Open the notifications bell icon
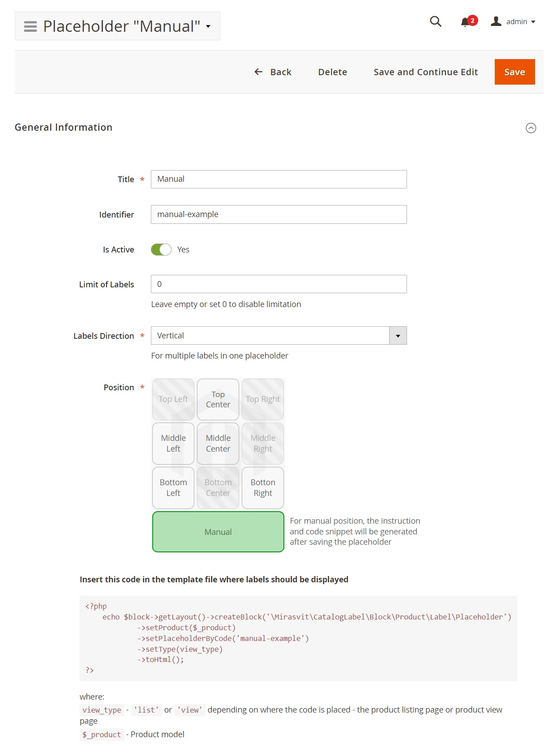557x756 pixels. [x=465, y=22]
